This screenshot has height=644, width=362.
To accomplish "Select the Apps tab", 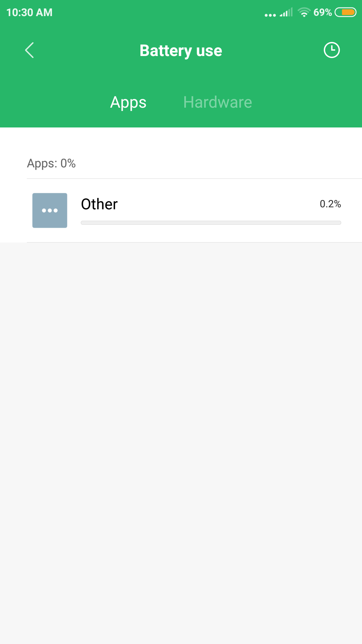I will [128, 102].
